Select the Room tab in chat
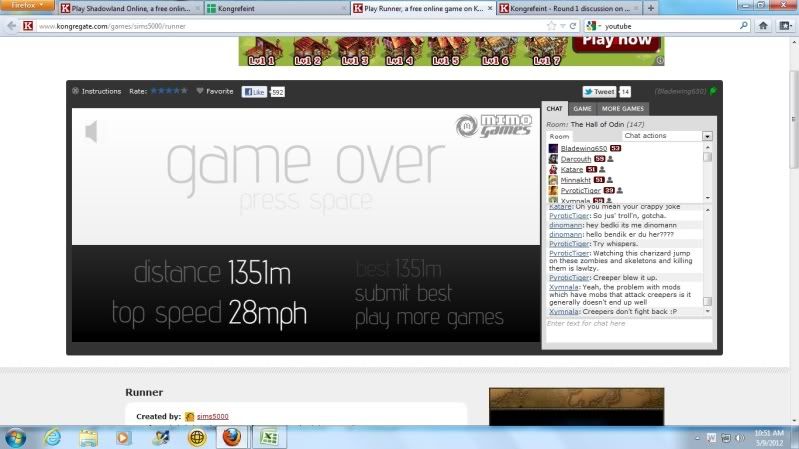 click(559, 137)
